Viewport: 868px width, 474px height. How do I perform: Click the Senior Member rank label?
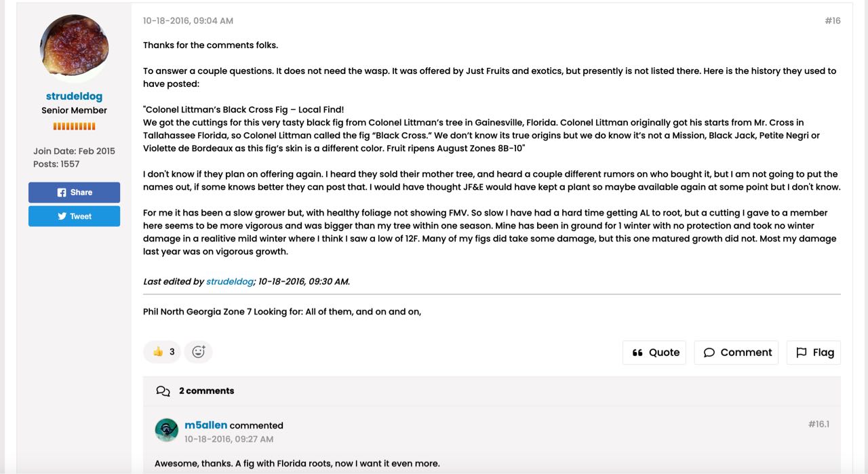coord(75,111)
